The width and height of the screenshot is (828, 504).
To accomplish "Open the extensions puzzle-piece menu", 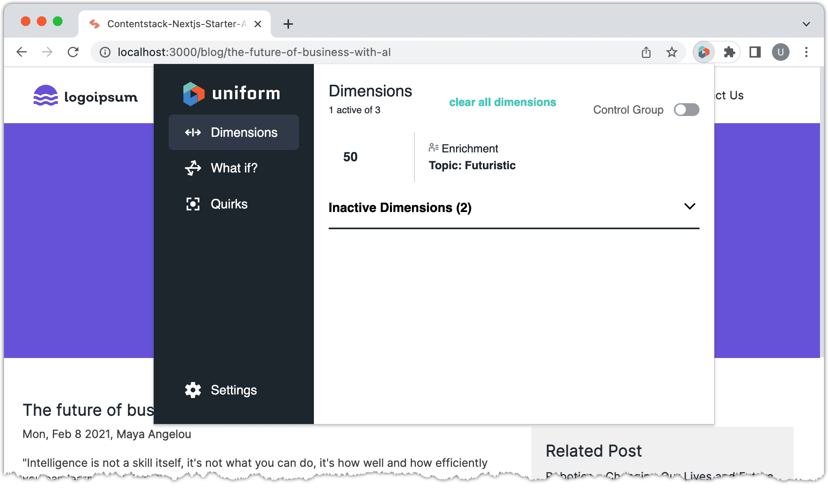I will click(730, 52).
